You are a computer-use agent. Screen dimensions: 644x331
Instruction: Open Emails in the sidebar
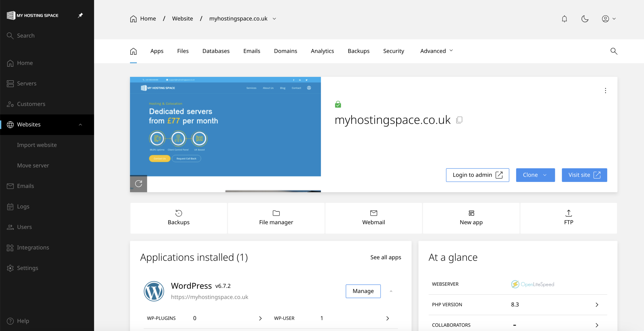[x=47, y=186]
